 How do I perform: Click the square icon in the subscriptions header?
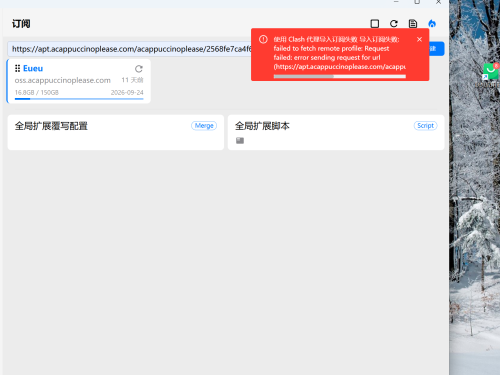[375, 24]
